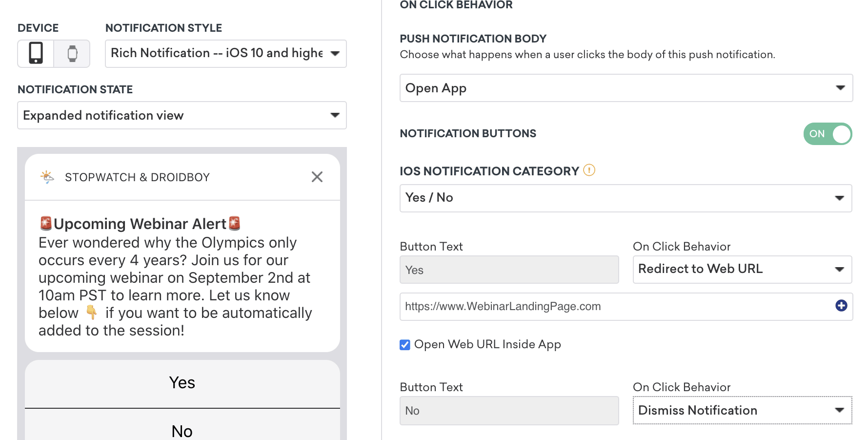Click the iOS Notification Category info icon

click(x=589, y=170)
